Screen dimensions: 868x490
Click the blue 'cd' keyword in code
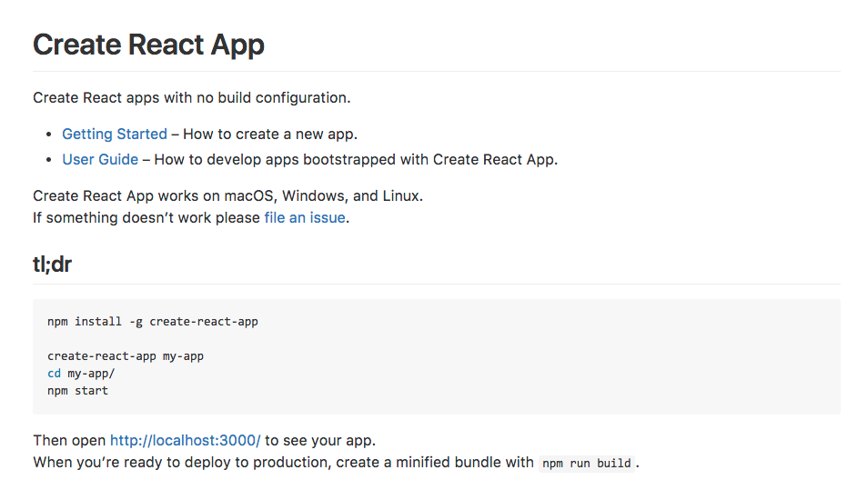(54, 373)
